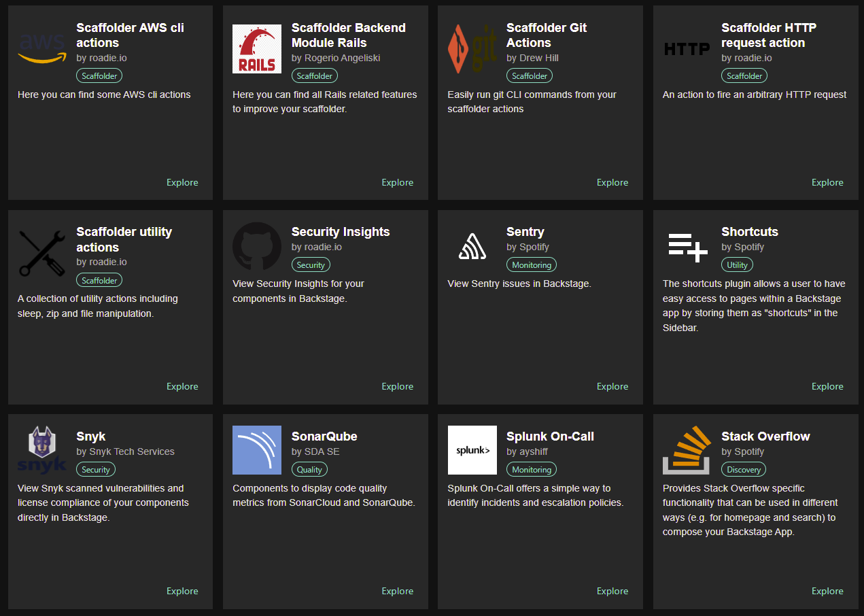Click the 'Shortcuts' card title
This screenshot has width=864, height=616.
point(750,232)
